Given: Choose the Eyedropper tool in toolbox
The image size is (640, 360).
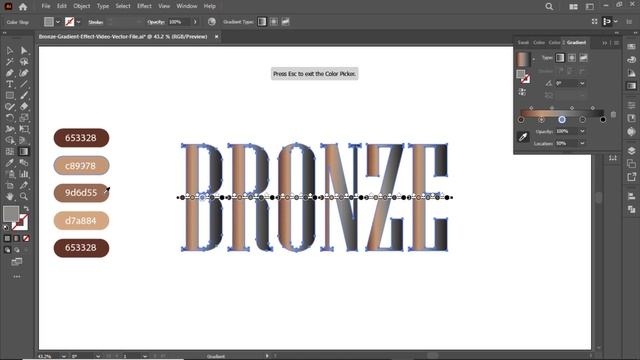Looking at the screenshot, I should (x=9, y=163).
